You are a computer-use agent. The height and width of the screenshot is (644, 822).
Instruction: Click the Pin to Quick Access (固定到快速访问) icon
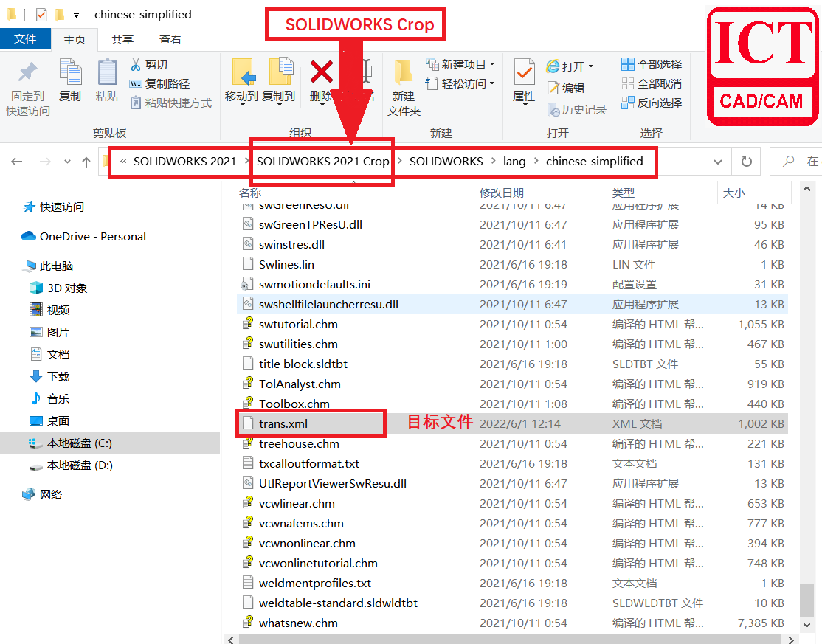(x=28, y=72)
